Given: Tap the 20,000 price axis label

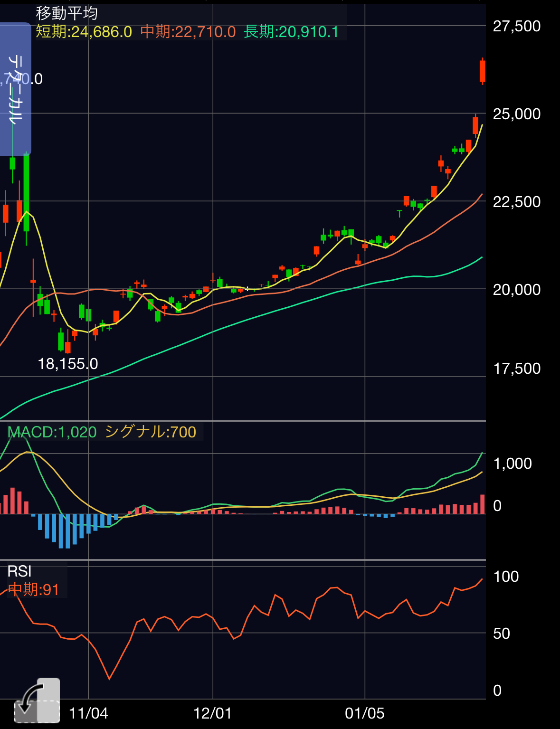Looking at the screenshot, I should [517, 290].
